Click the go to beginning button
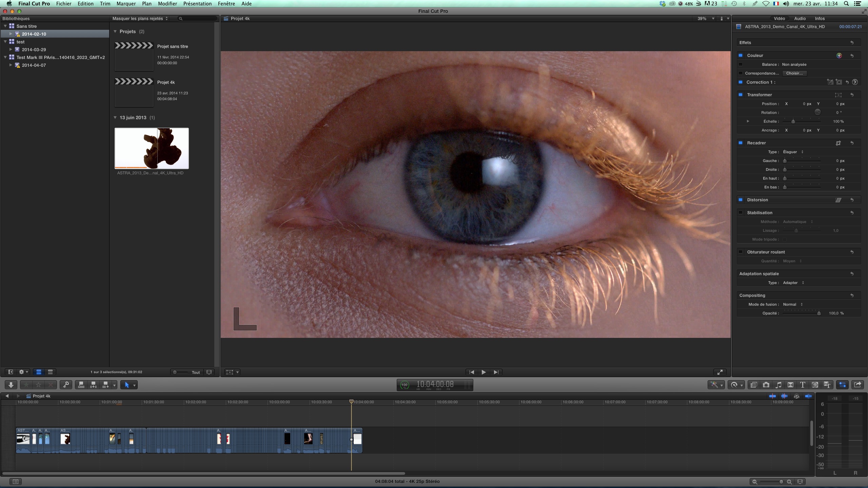This screenshot has width=868, height=488. tap(472, 372)
